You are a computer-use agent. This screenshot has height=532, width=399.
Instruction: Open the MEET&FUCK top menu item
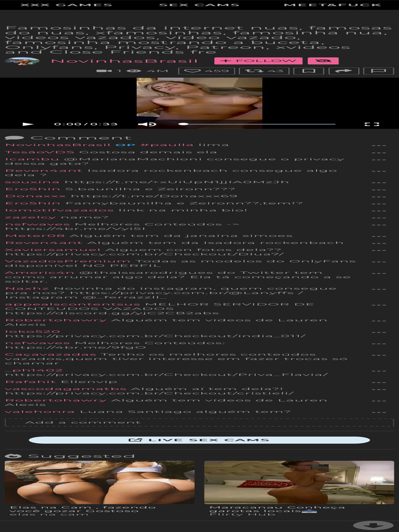coord(332,5)
